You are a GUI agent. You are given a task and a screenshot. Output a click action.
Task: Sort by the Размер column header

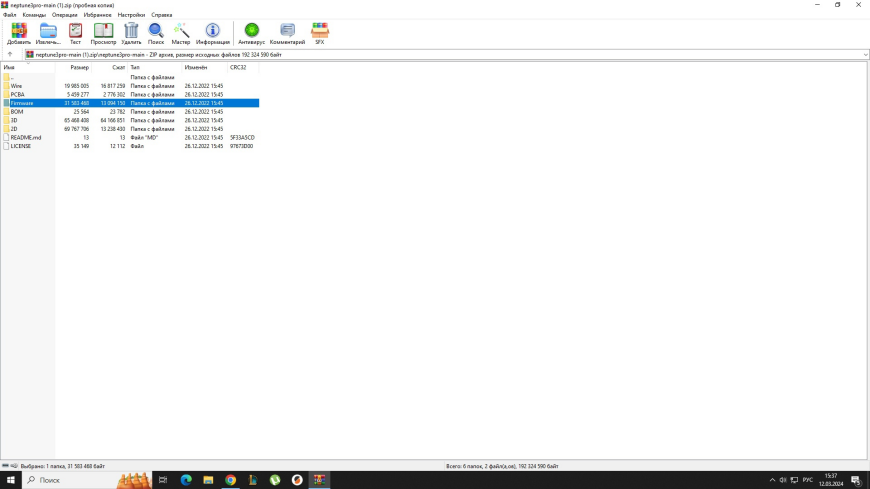coord(73,67)
